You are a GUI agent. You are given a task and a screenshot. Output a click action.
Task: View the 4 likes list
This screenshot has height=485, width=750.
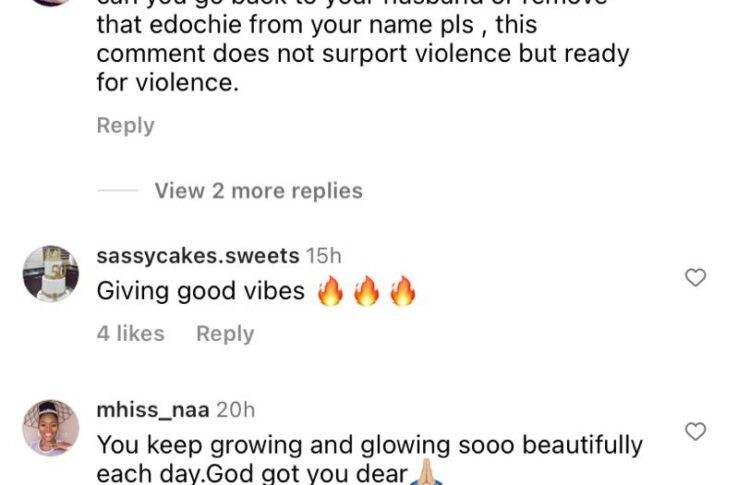click(131, 333)
